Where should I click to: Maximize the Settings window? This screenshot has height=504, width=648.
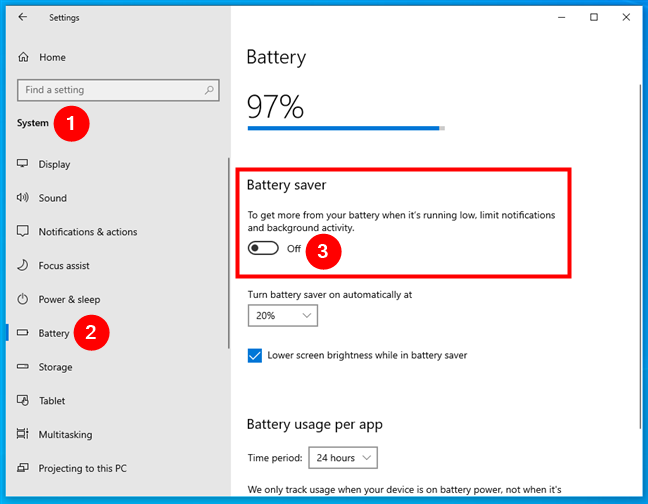pyautogui.click(x=593, y=17)
